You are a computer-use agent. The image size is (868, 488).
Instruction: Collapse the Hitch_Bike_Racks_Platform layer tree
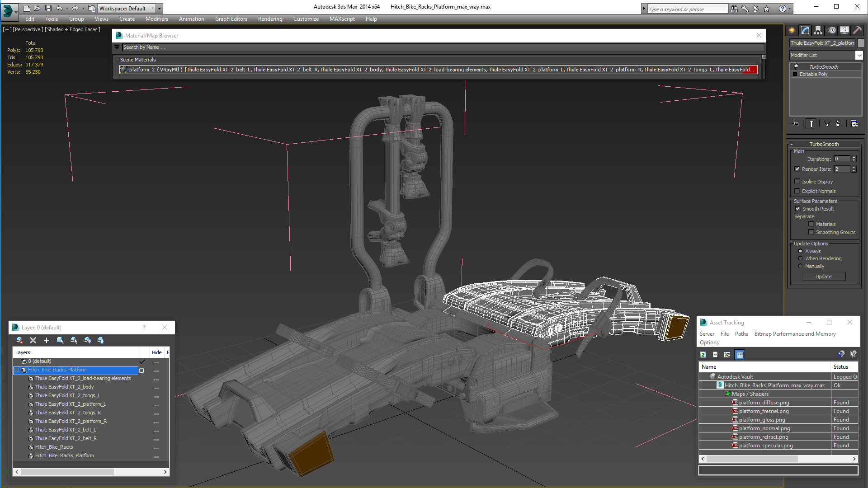(x=17, y=370)
